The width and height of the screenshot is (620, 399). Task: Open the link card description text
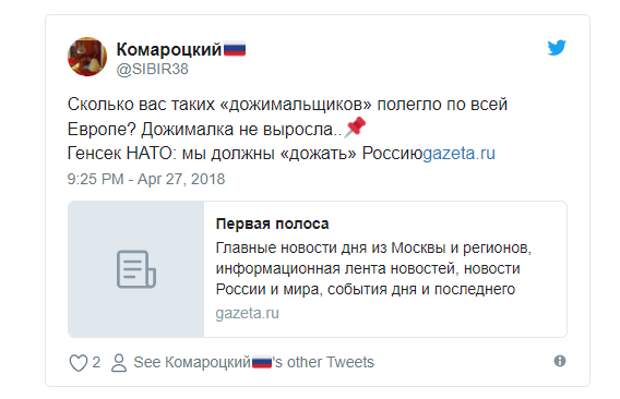point(373,269)
